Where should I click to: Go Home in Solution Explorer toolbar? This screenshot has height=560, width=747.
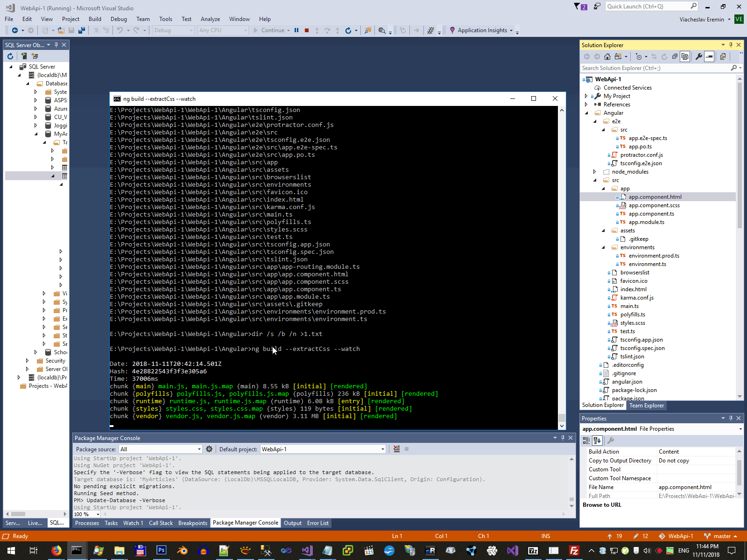click(x=607, y=56)
